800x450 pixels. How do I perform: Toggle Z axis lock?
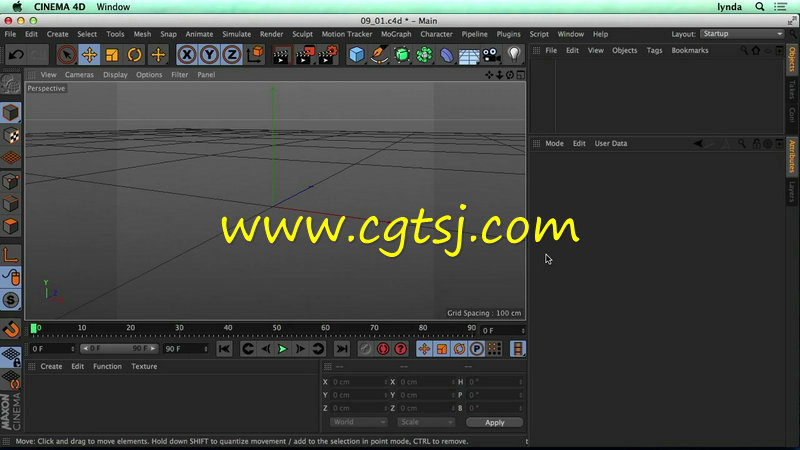coord(232,55)
